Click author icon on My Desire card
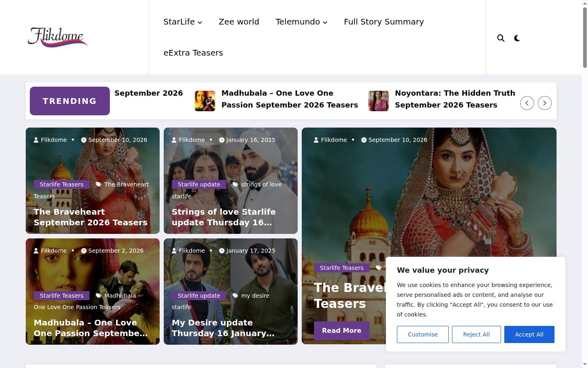Screen dimensions: 588x368 174,251
